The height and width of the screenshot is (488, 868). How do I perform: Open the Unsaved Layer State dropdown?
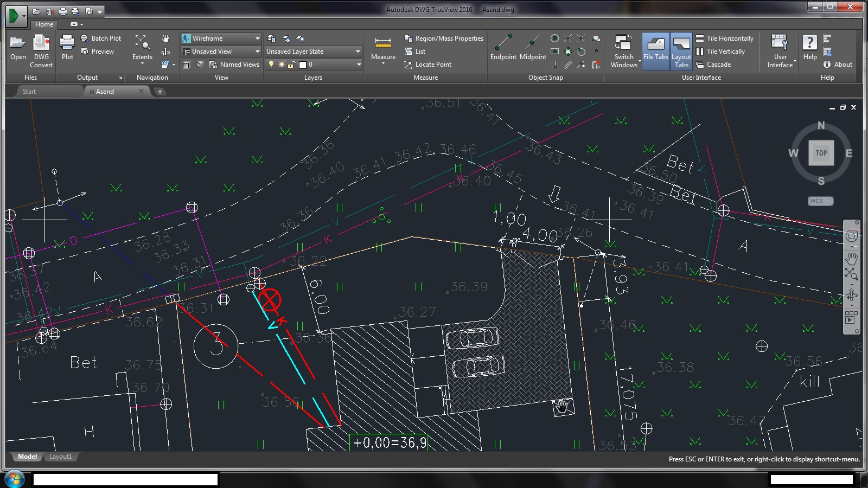tap(358, 52)
